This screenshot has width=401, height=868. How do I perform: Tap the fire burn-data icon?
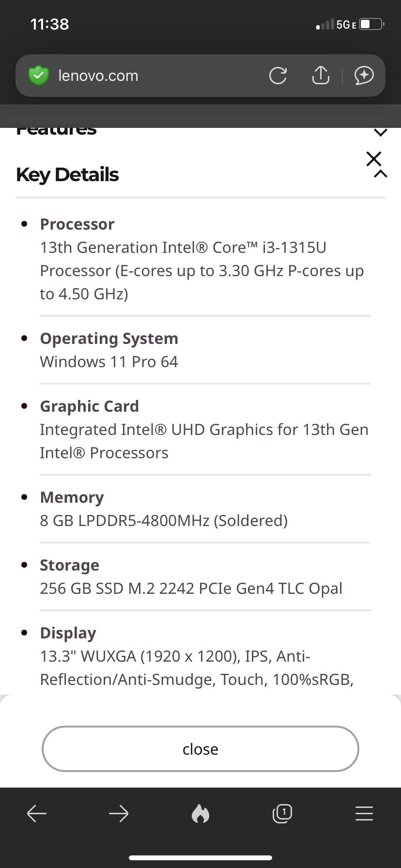[200, 813]
